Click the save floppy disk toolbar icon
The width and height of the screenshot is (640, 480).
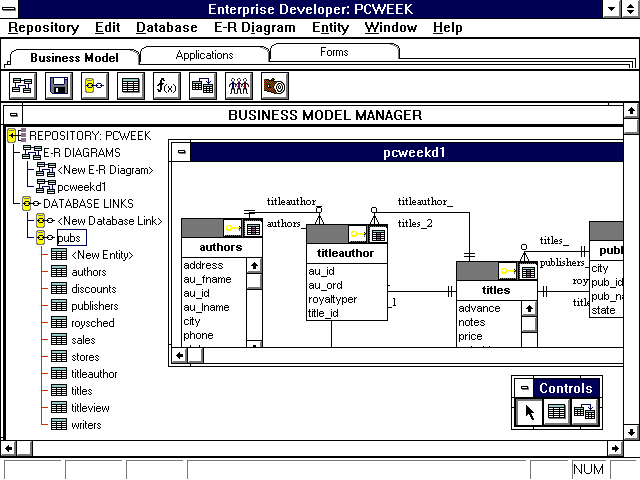(x=58, y=86)
